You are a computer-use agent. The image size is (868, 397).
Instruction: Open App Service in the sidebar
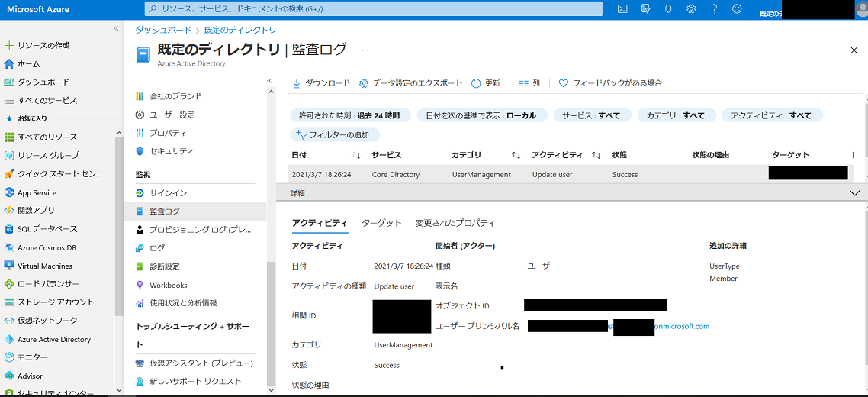click(x=30, y=193)
